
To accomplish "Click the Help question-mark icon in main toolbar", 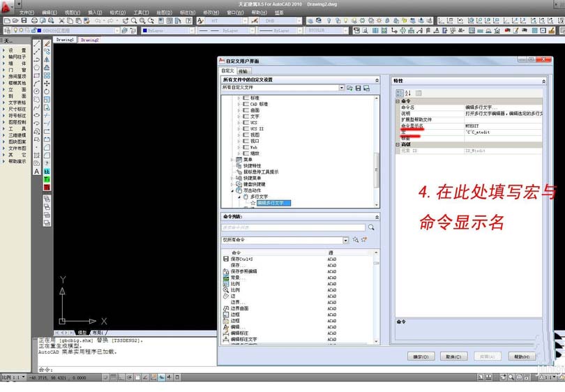I will point(188,21).
